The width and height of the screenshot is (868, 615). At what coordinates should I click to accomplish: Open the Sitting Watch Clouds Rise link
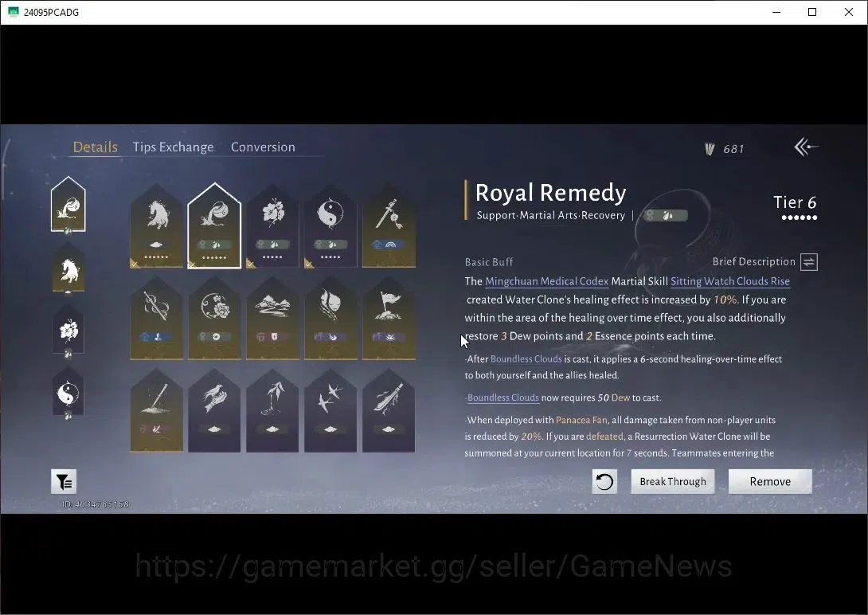tap(730, 281)
